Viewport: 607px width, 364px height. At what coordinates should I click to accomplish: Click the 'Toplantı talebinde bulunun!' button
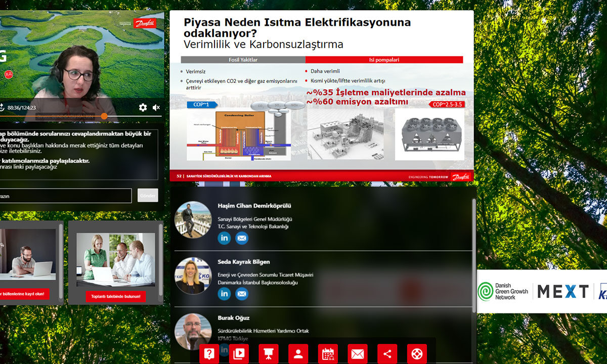coord(116,296)
